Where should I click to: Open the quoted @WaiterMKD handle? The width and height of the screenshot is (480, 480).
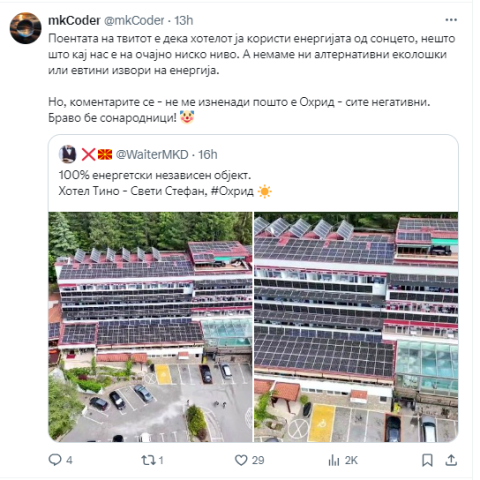click(x=152, y=155)
